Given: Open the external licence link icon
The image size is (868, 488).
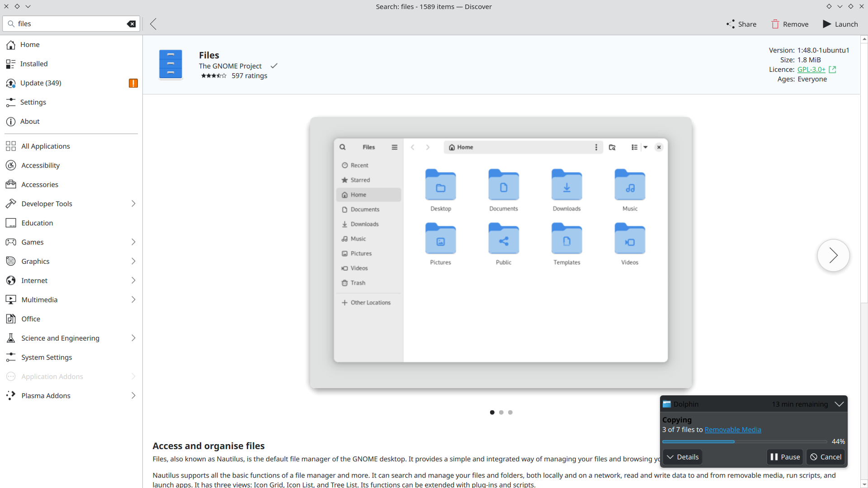Looking at the screenshot, I should tap(832, 70).
